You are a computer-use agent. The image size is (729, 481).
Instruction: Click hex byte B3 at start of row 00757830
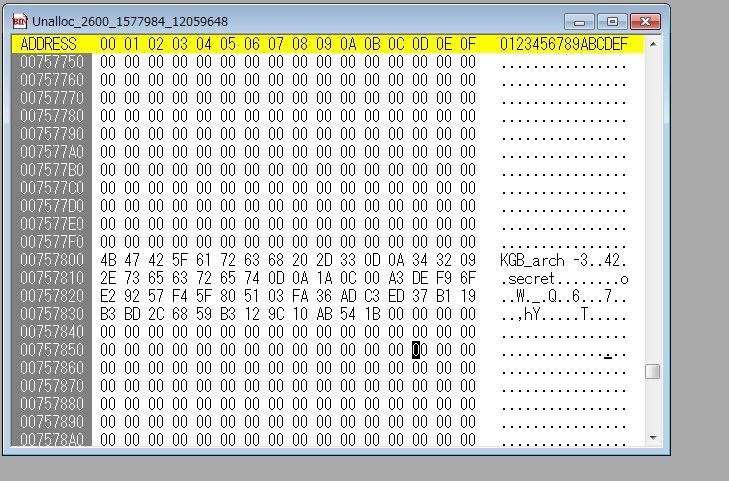pos(108,314)
